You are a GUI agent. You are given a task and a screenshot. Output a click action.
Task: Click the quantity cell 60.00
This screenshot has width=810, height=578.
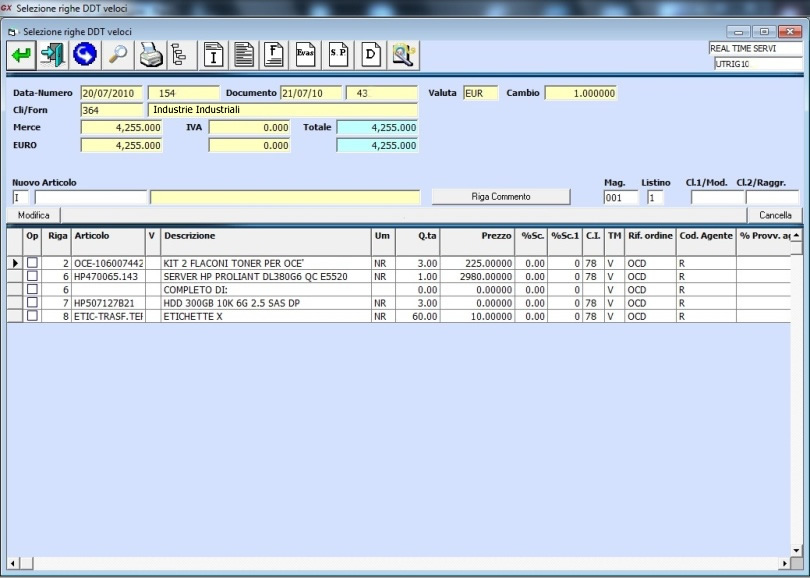pos(418,316)
